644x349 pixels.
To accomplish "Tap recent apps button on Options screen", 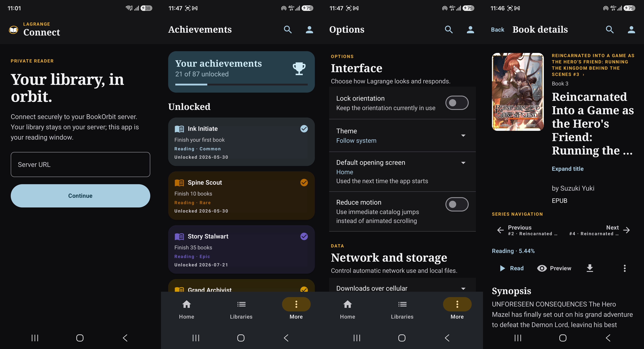I will click(357, 338).
